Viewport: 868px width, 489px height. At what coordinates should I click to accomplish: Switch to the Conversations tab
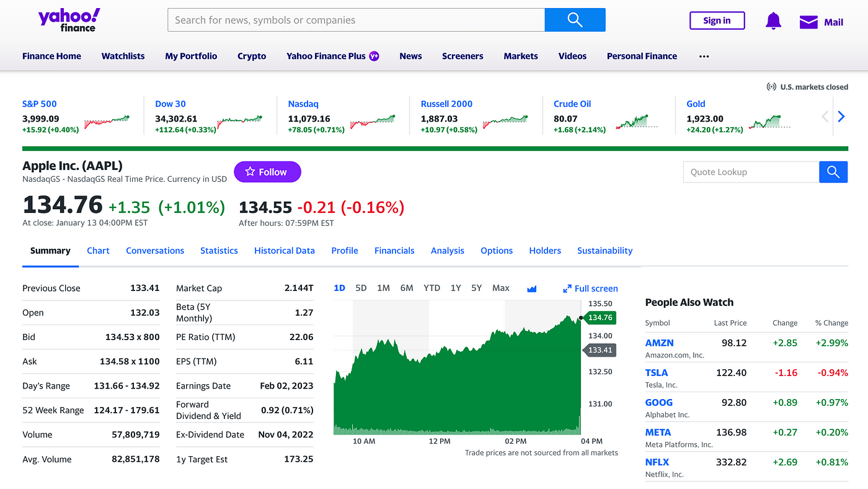(x=155, y=251)
